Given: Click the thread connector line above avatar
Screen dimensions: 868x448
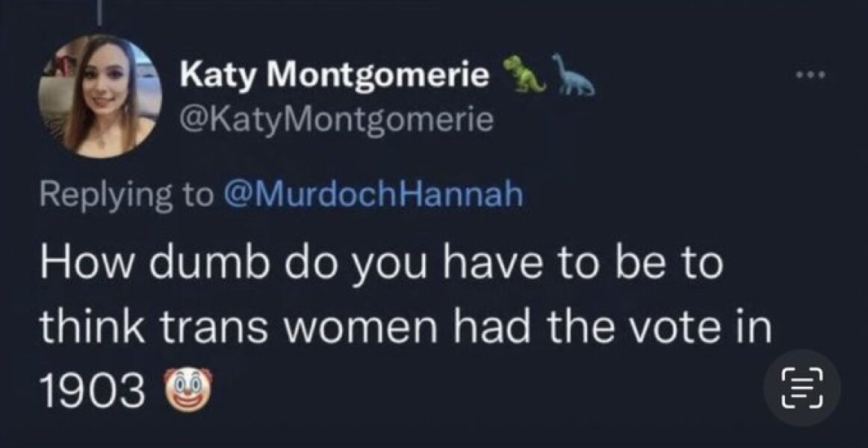Looking at the screenshot, I should (100, 13).
